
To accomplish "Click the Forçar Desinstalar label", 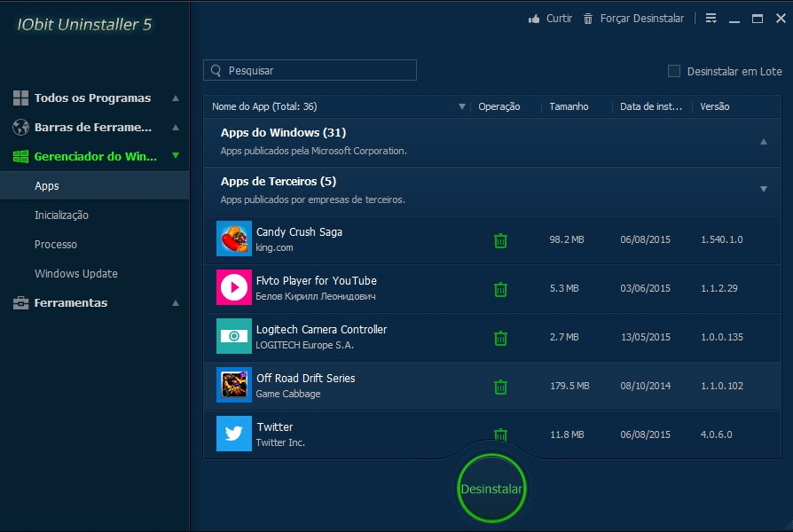I will 642,19.
